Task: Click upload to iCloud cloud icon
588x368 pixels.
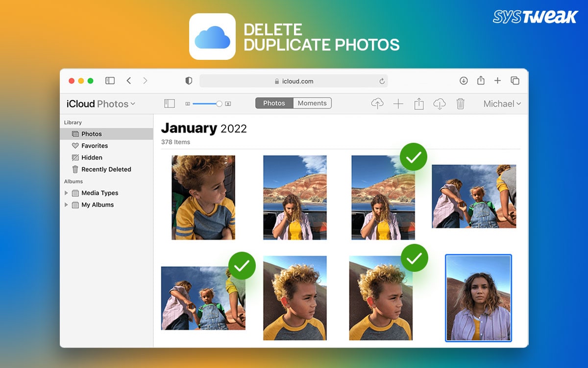Action: 377,104
